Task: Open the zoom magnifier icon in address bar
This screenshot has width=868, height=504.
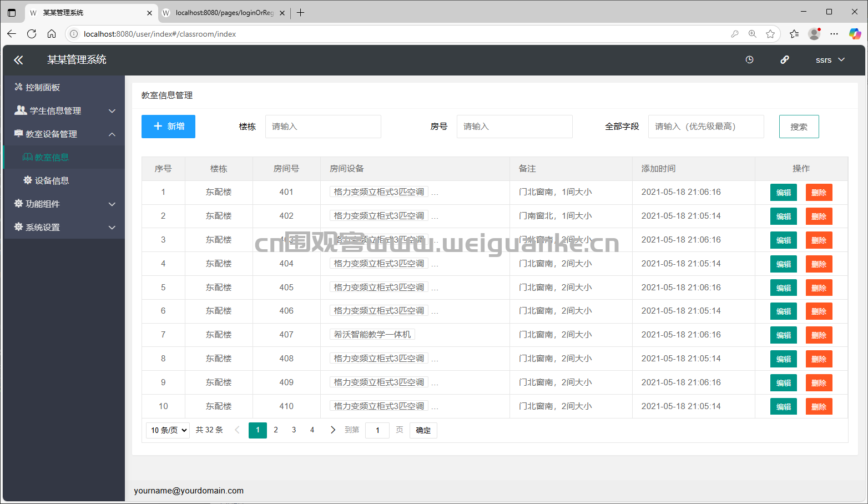Action: point(753,34)
